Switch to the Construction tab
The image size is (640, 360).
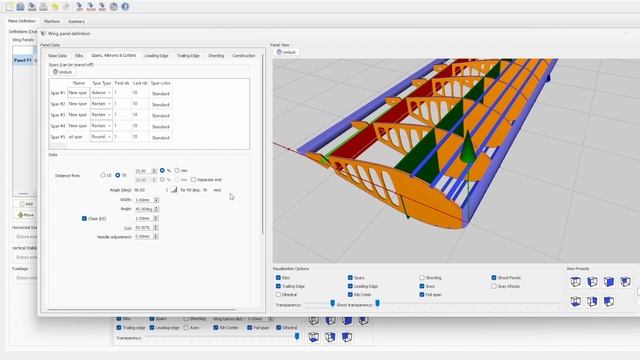[244, 56]
